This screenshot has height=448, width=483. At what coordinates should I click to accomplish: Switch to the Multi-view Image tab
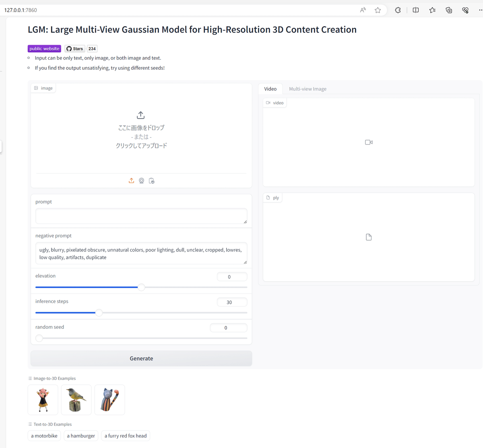coord(308,89)
